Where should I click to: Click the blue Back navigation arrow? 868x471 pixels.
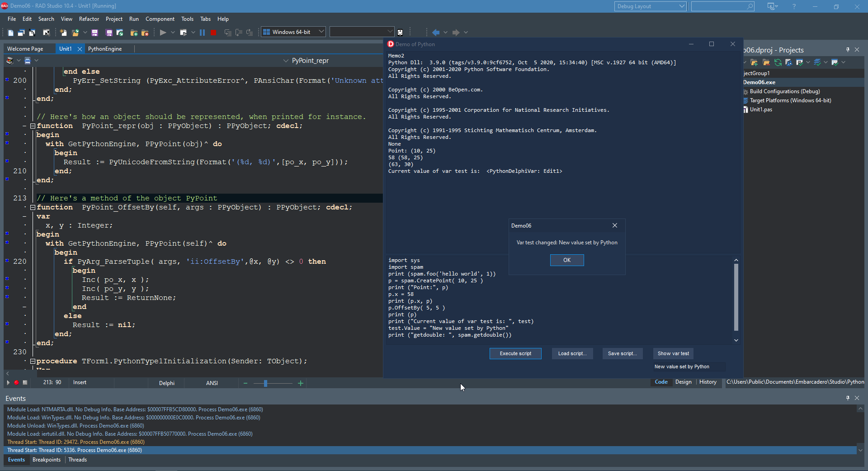[x=436, y=33]
